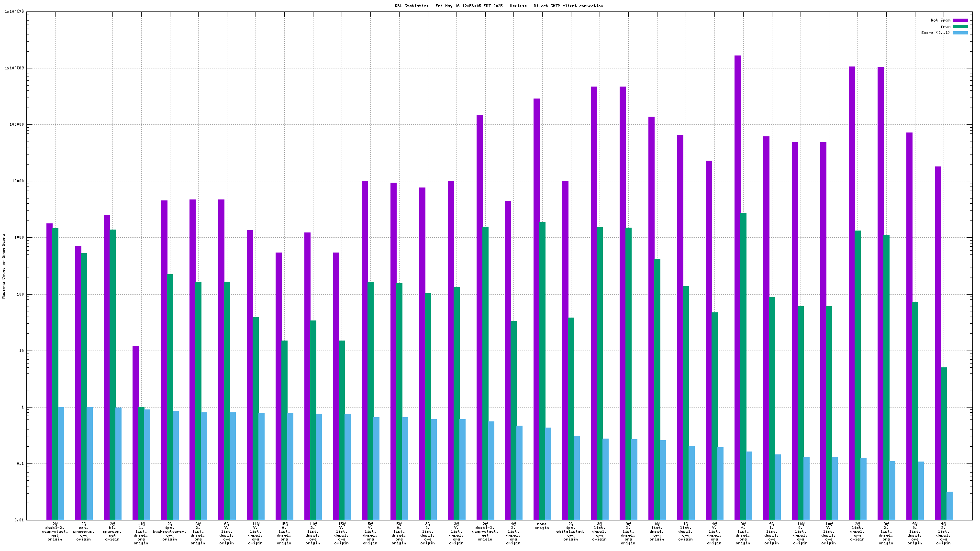Click the green Spam legend swatch
980x551 pixels.
point(960,26)
